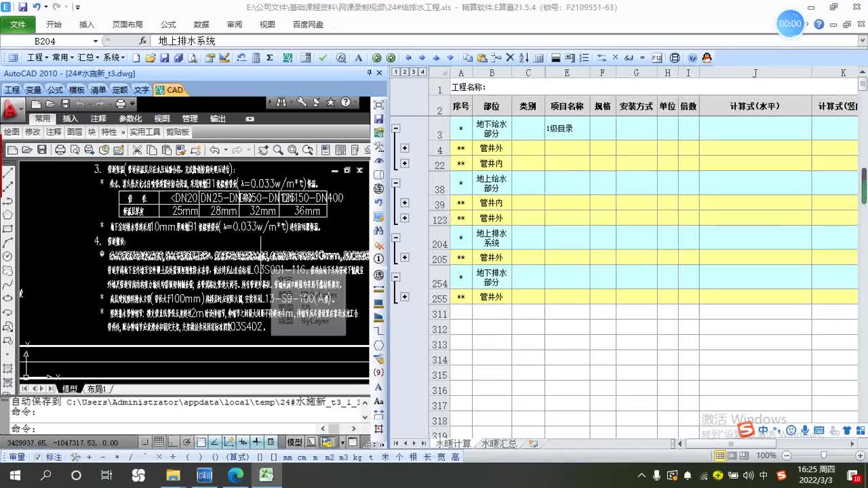Viewport: 868px width, 488px height.
Task: Click the Excel zoom slider handle
Action: coord(823,455)
